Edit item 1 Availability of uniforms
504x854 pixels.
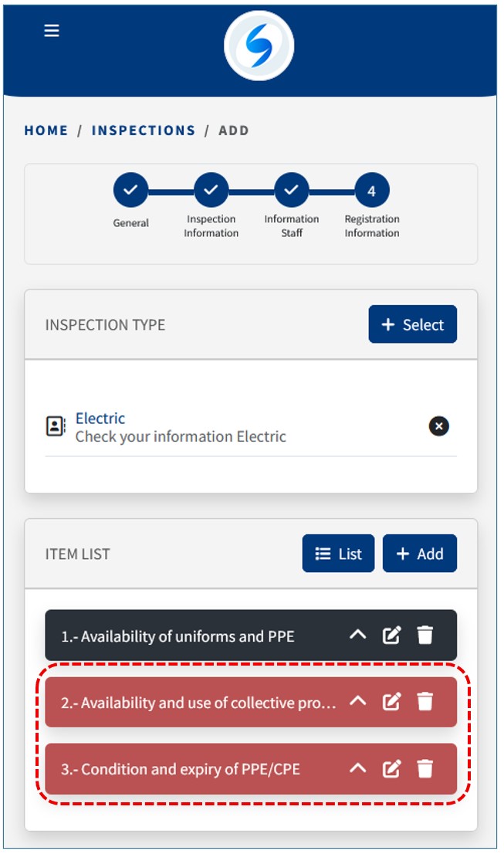392,635
